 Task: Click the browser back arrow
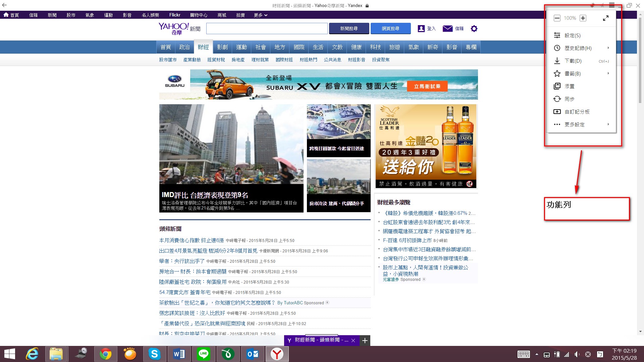pyautogui.click(x=4, y=5)
